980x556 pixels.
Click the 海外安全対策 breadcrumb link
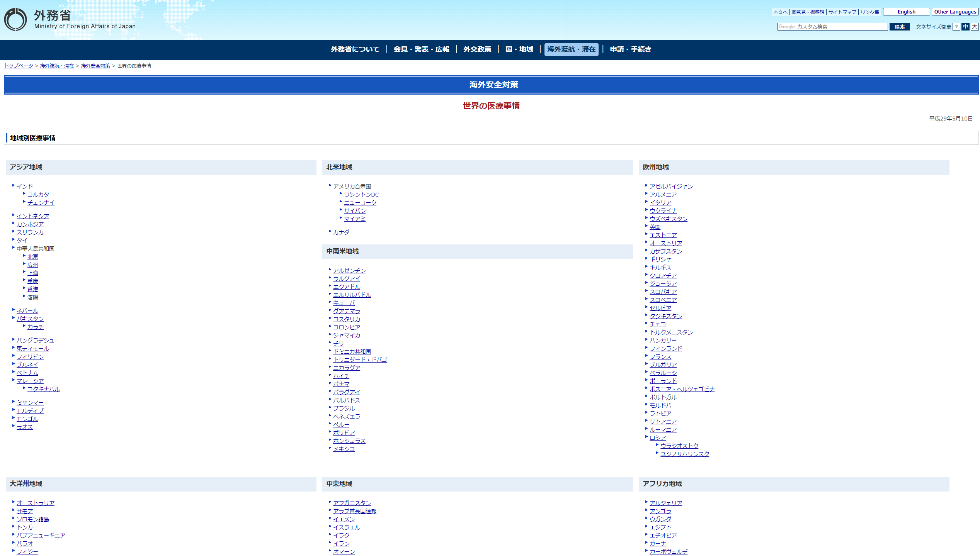click(x=95, y=66)
